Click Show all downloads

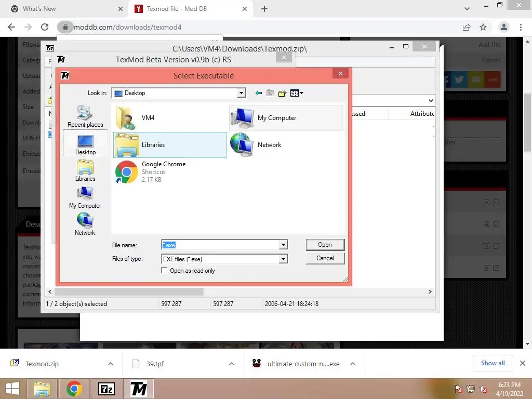[493, 363]
